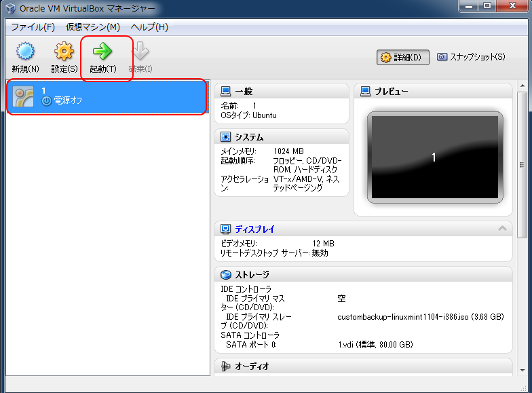Click the アクセラレーション VT-x/AMD-V value
Screen dimensions: 532x393
click(x=306, y=183)
